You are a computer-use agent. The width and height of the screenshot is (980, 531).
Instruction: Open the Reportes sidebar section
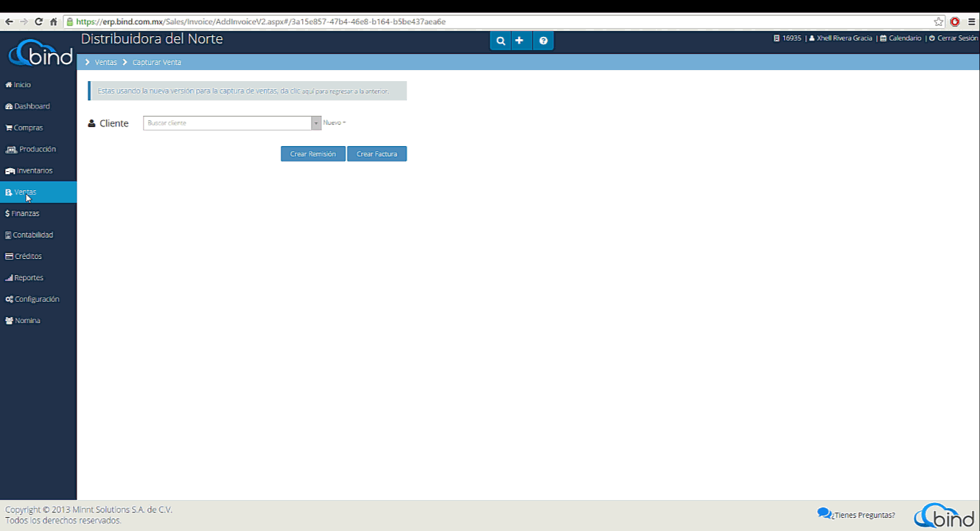[38, 277]
